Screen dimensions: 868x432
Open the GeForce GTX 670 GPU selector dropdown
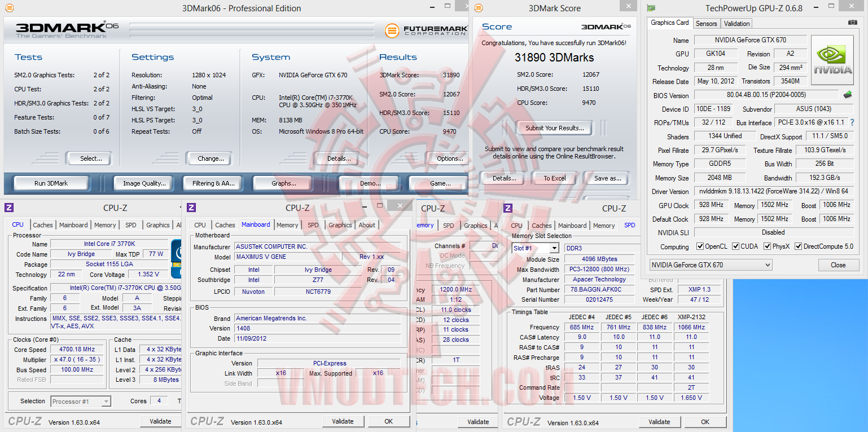[x=711, y=265]
